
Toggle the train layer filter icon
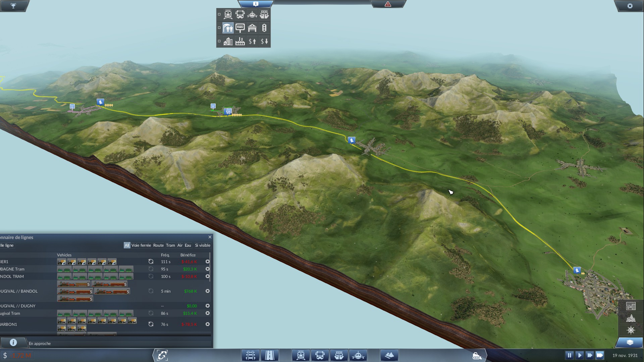(228, 14)
